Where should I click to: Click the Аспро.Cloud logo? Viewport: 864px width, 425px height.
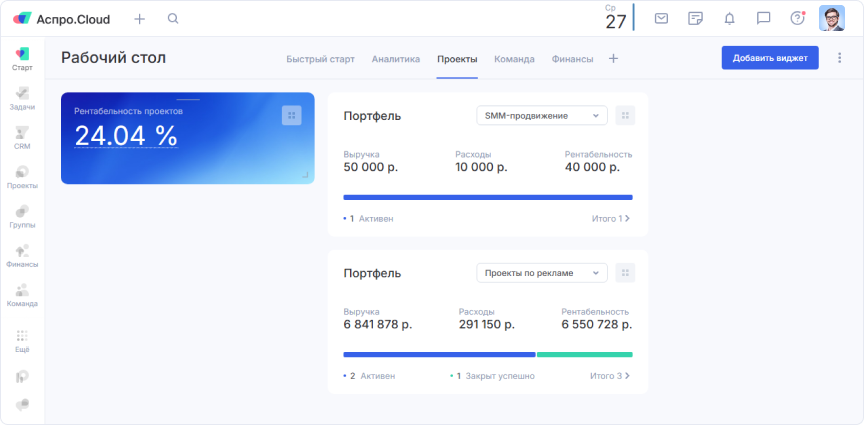coord(62,19)
